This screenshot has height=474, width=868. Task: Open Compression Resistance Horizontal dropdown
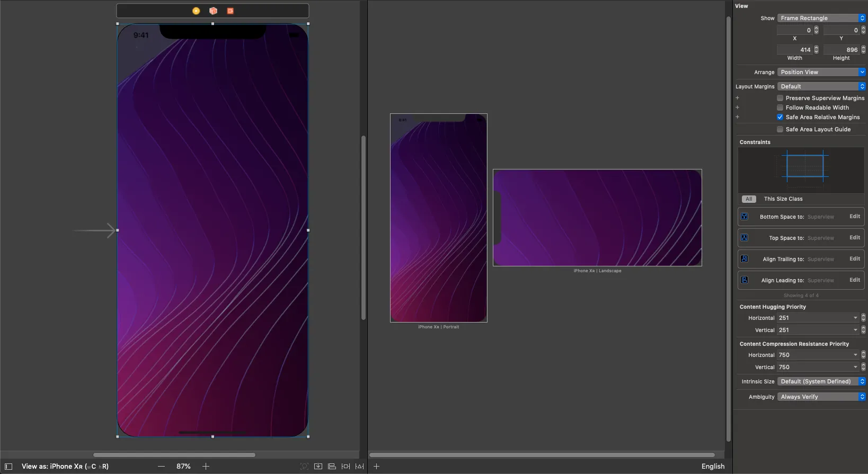(818, 355)
